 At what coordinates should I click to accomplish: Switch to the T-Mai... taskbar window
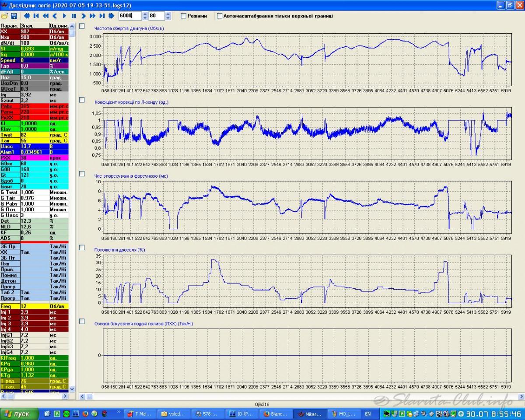click(x=140, y=413)
